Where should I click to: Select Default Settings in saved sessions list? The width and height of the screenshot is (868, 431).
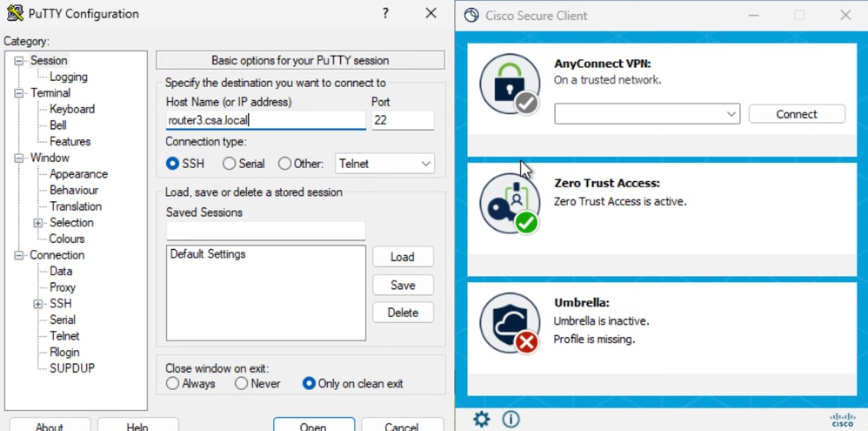(208, 254)
